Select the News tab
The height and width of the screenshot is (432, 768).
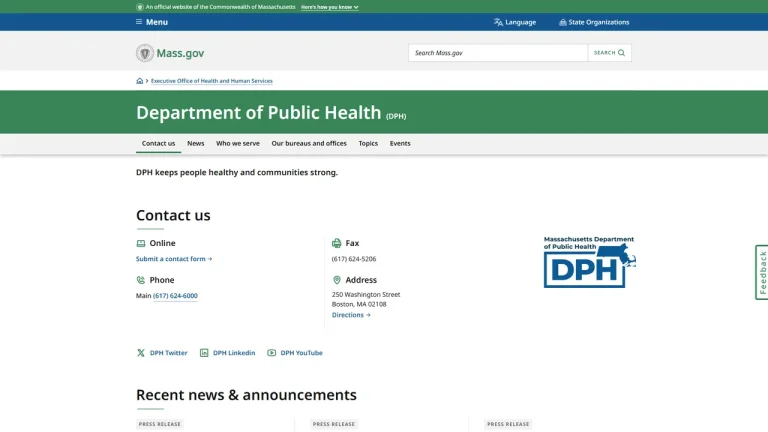tap(195, 144)
